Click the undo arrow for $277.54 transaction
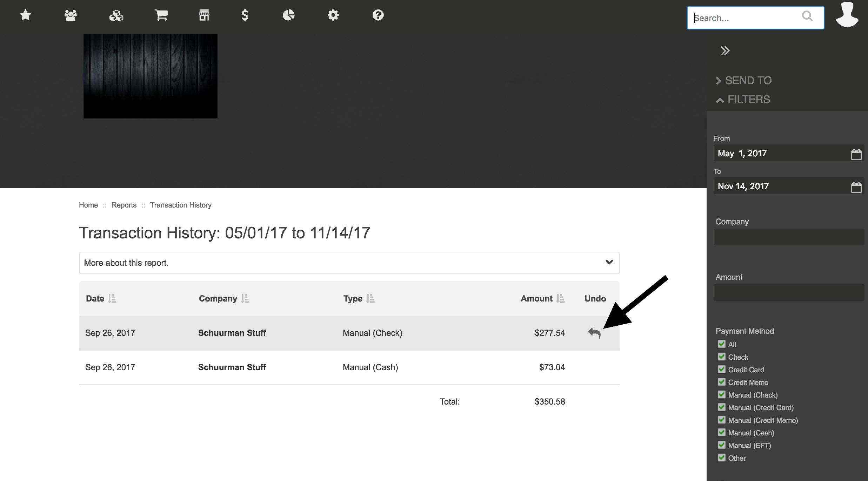This screenshot has height=481, width=868. coord(594,332)
